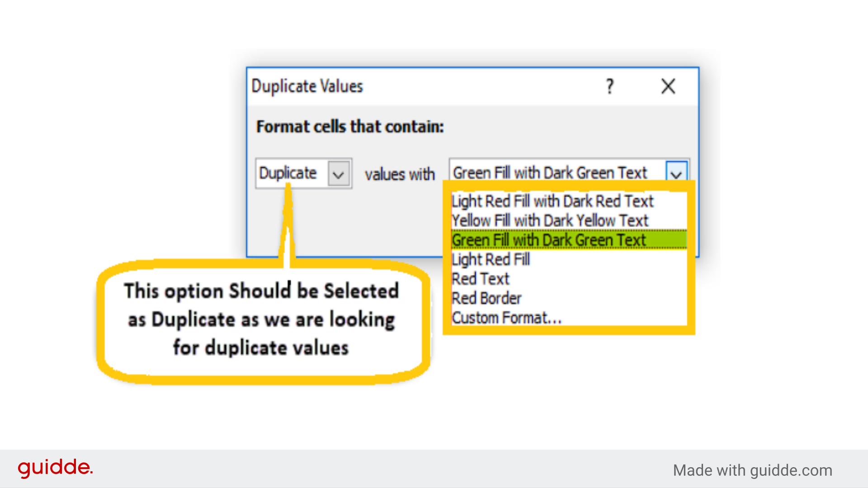868x488 pixels.
Task: Expand the format style dropdown
Action: click(679, 173)
